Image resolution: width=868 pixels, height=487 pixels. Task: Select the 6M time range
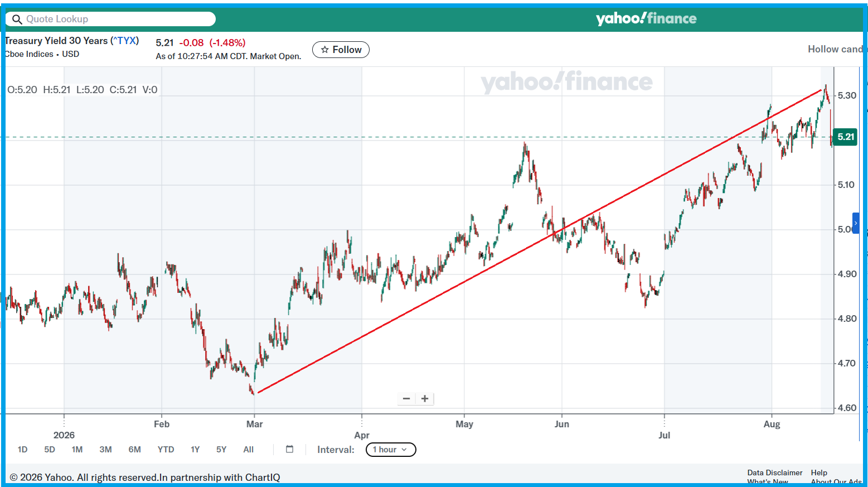click(134, 450)
